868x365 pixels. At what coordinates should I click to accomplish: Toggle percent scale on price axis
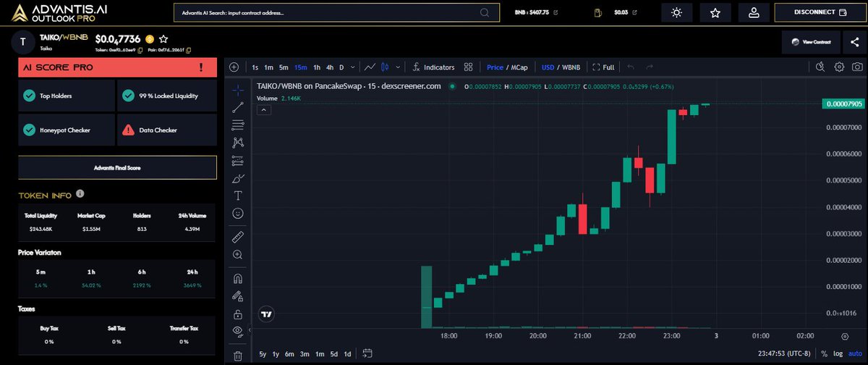[x=824, y=354]
